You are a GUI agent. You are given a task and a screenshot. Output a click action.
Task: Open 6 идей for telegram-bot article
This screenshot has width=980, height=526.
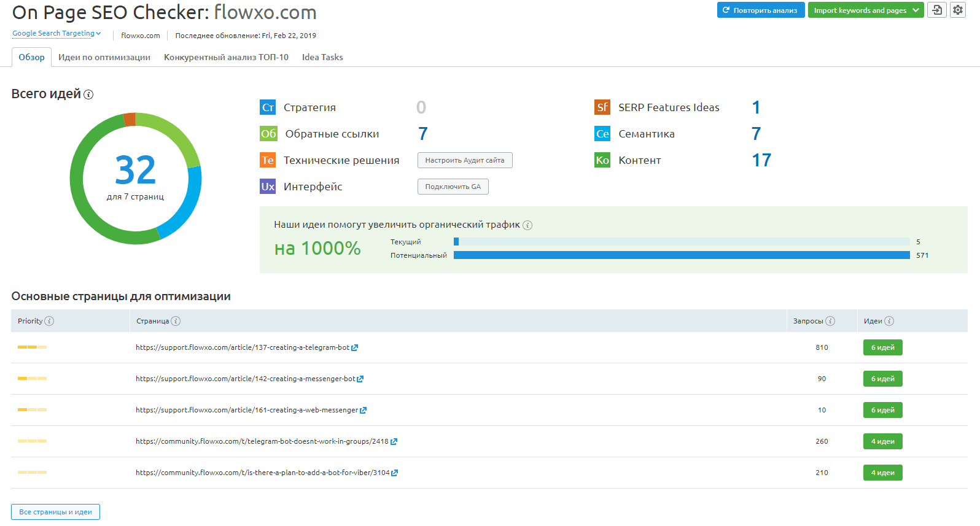click(883, 347)
